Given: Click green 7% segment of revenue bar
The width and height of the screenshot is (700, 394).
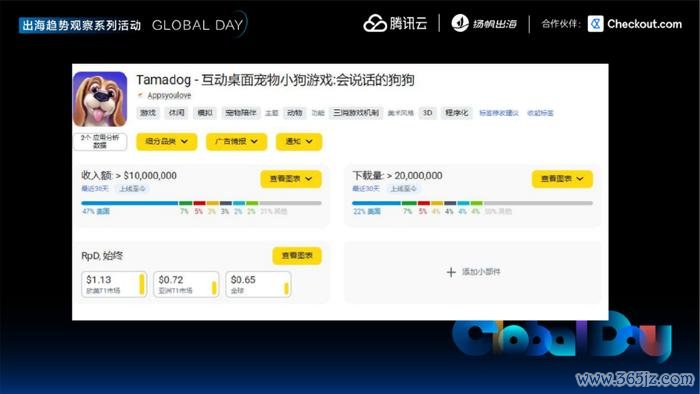Looking at the screenshot, I should [186, 203].
